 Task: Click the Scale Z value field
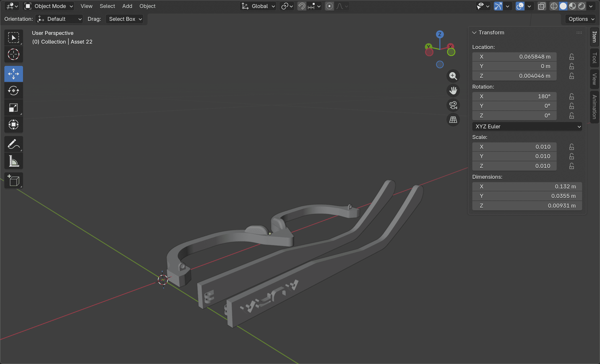point(514,166)
